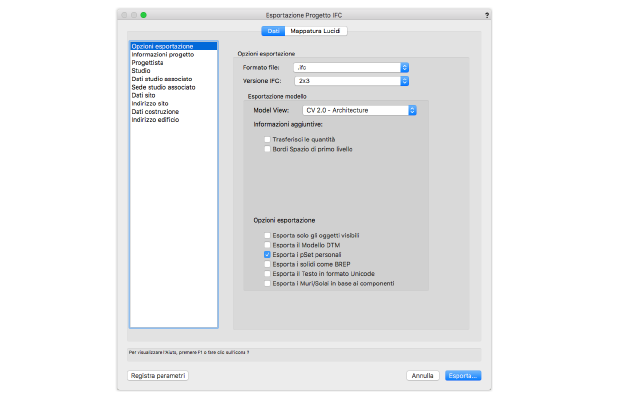
Task: Enable Esporta il Modello DTM
Action: [x=267, y=245]
